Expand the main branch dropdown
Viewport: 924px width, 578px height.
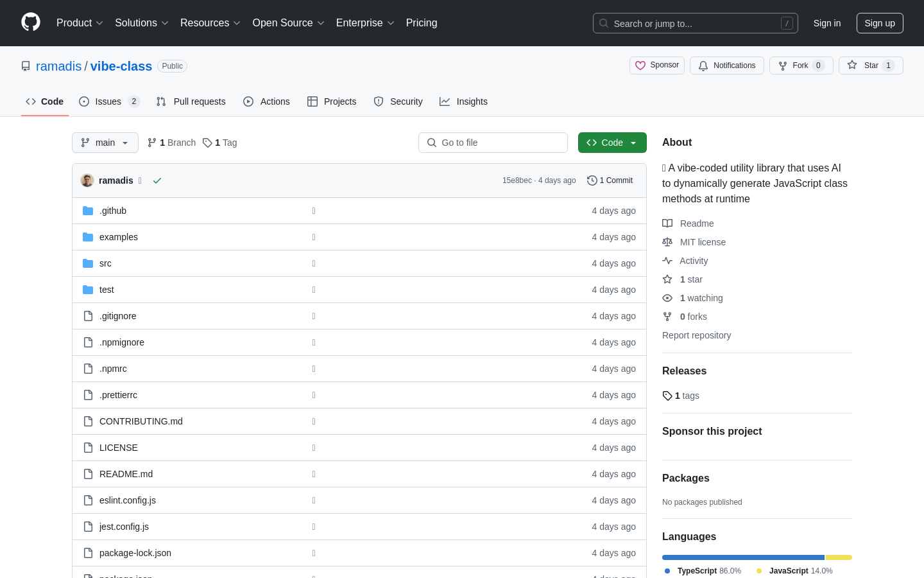[x=105, y=143]
